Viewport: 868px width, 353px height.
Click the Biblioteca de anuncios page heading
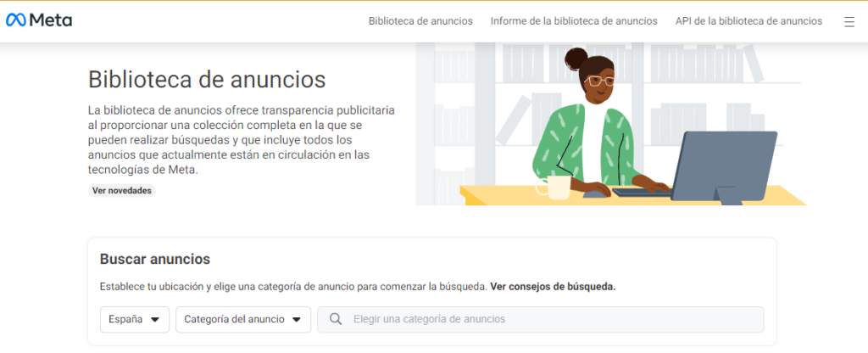(207, 79)
